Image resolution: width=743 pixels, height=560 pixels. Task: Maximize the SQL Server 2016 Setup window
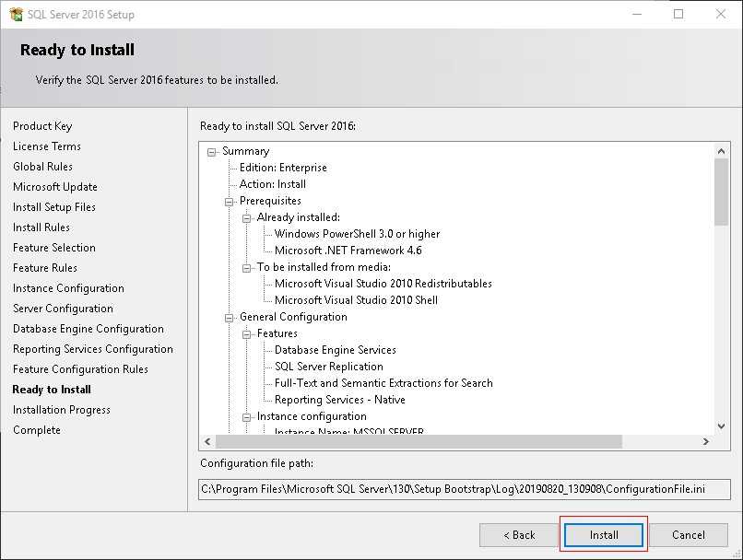point(678,14)
